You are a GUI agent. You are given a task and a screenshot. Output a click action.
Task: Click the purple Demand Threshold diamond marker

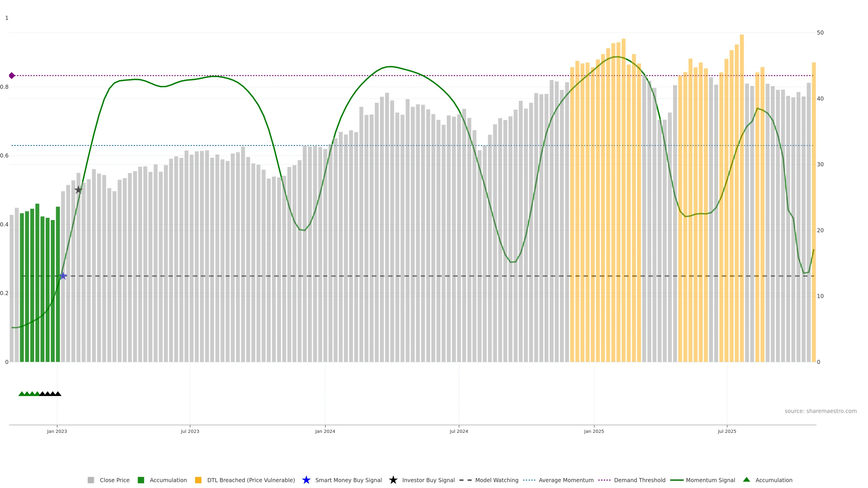tap(12, 75)
